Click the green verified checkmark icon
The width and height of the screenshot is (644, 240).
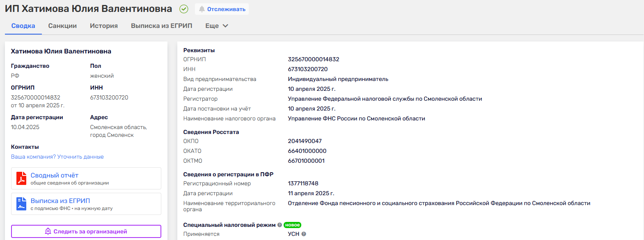pyautogui.click(x=184, y=9)
